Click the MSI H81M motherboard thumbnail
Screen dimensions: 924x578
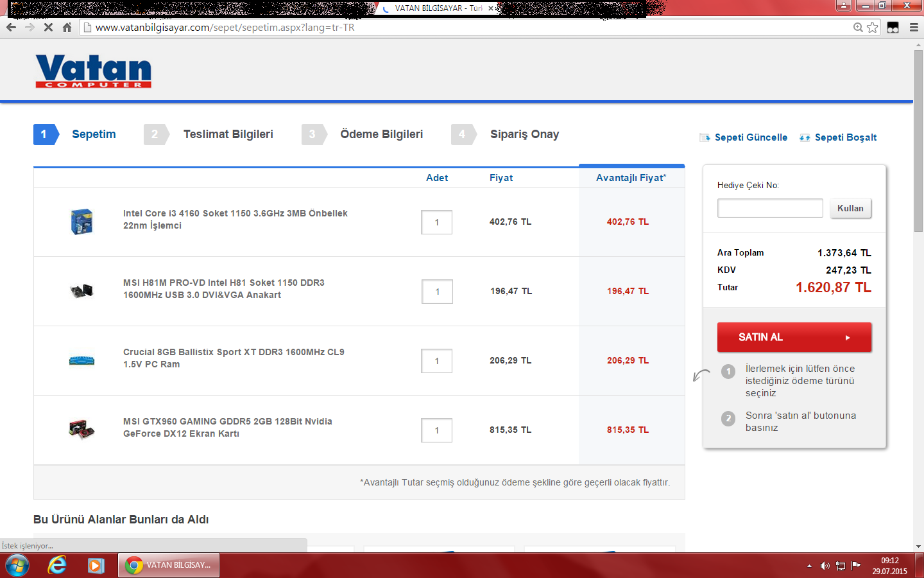tap(81, 291)
